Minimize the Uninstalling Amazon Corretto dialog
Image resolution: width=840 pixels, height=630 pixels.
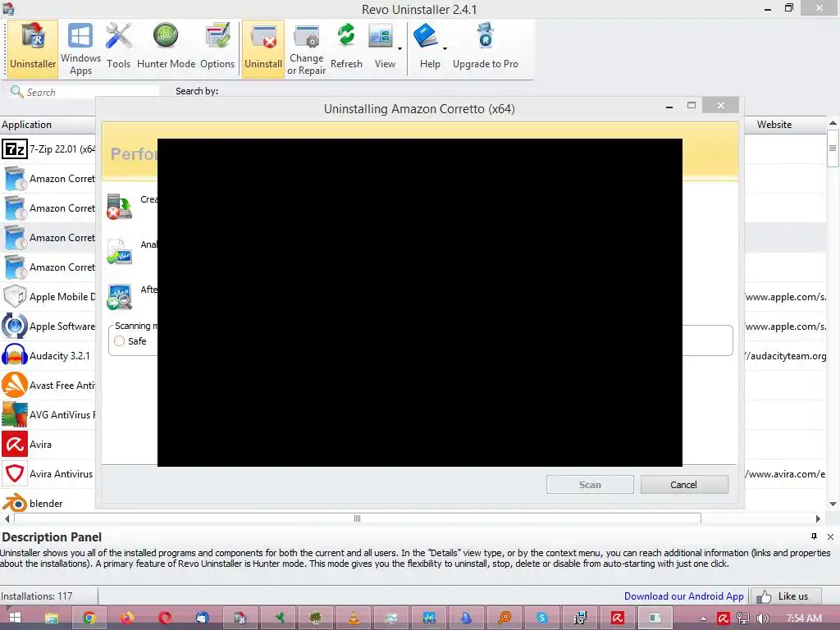tap(669, 107)
